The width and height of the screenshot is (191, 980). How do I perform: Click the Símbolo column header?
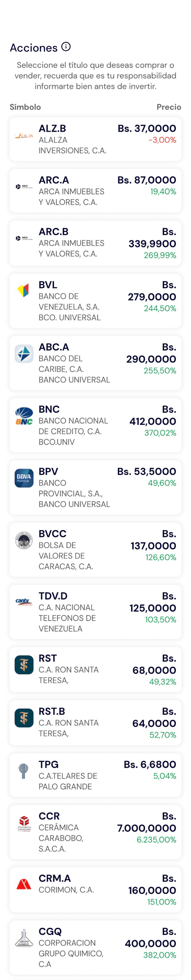tap(25, 107)
